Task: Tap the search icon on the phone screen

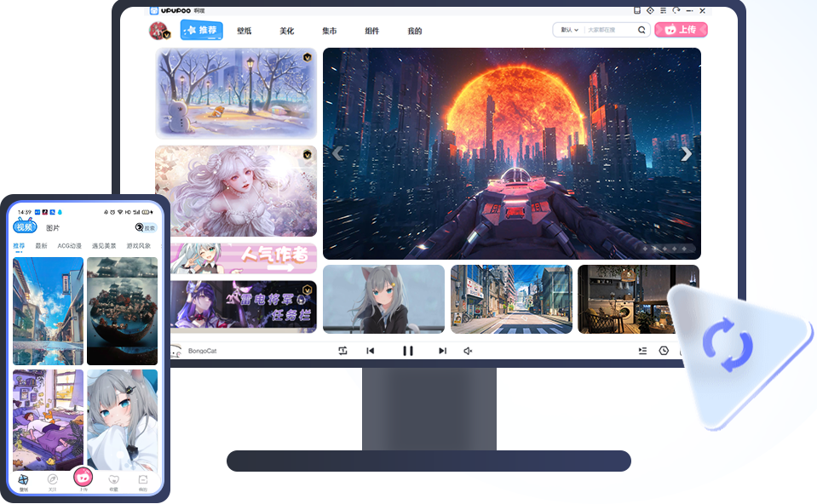Action: click(138, 227)
